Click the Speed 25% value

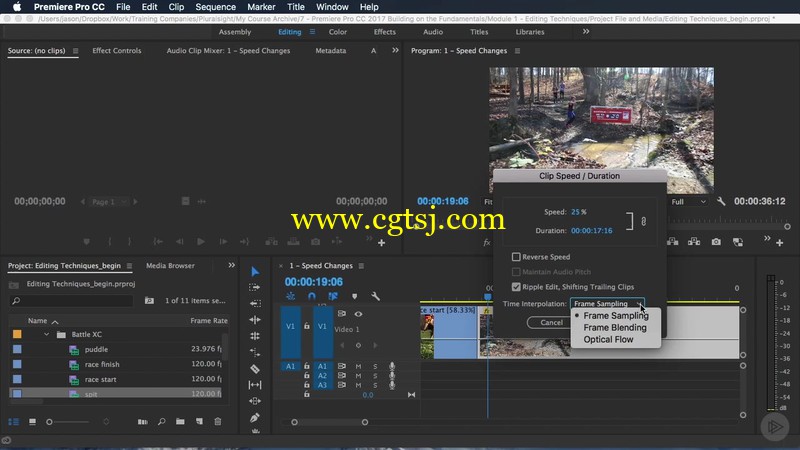579,212
